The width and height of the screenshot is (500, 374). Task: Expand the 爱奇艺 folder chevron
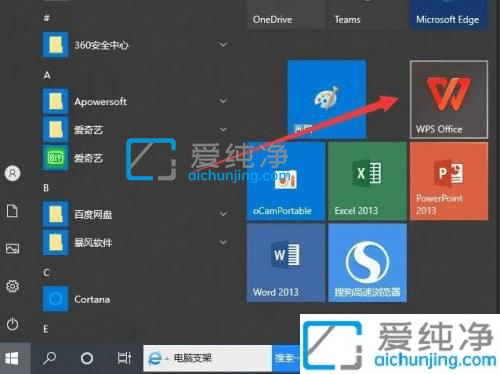tap(223, 129)
